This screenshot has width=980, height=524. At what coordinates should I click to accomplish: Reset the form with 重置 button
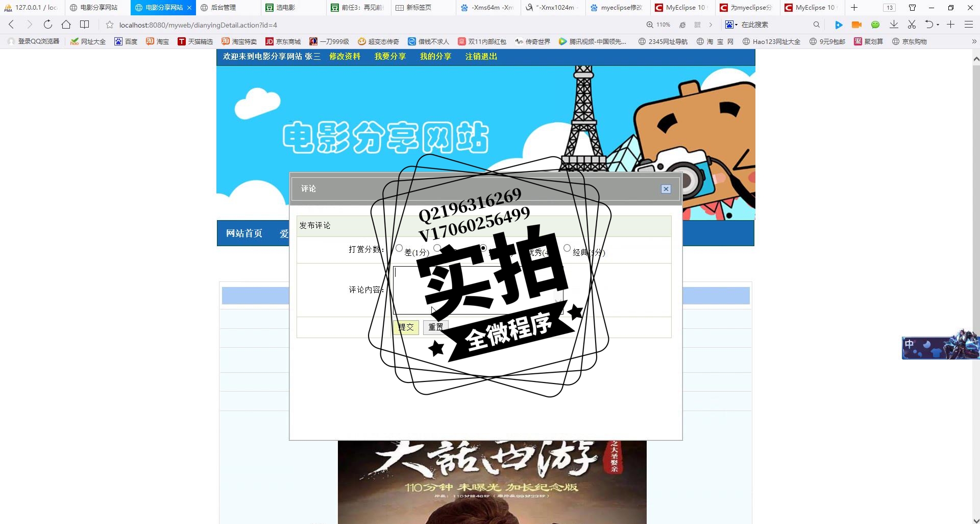click(x=435, y=327)
